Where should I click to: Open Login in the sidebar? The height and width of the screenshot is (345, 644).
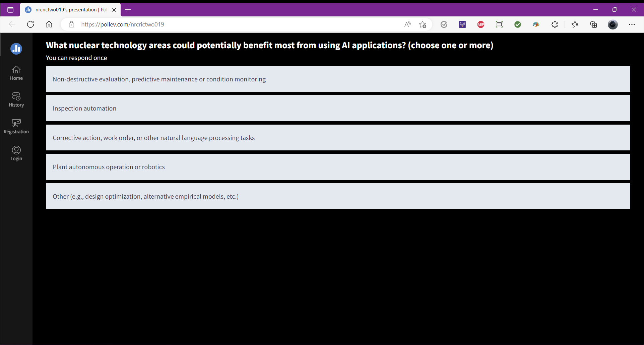16,153
